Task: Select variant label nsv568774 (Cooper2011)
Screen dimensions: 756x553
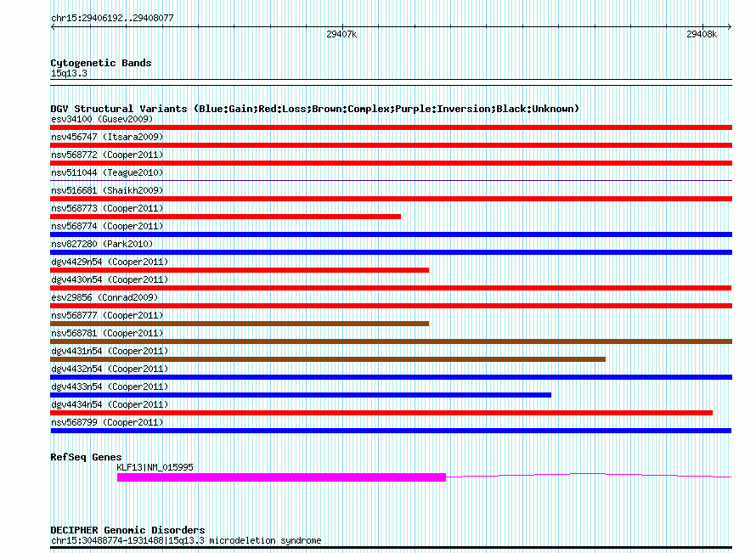Action: click(107, 226)
